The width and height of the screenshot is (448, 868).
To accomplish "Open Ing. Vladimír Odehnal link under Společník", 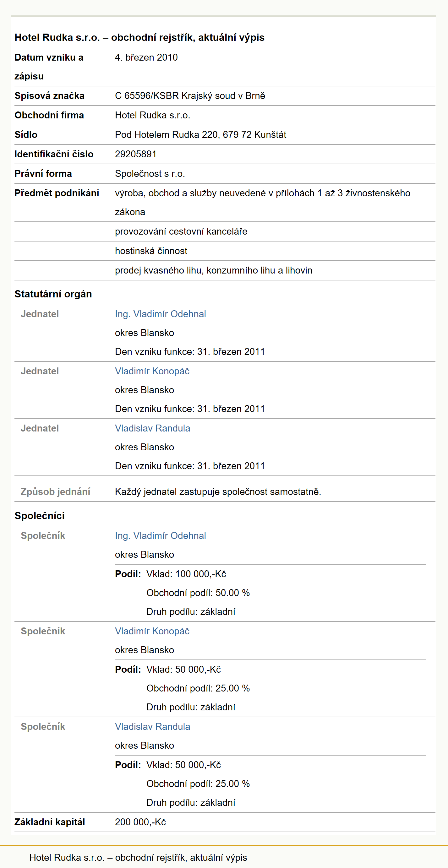I will (x=161, y=535).
